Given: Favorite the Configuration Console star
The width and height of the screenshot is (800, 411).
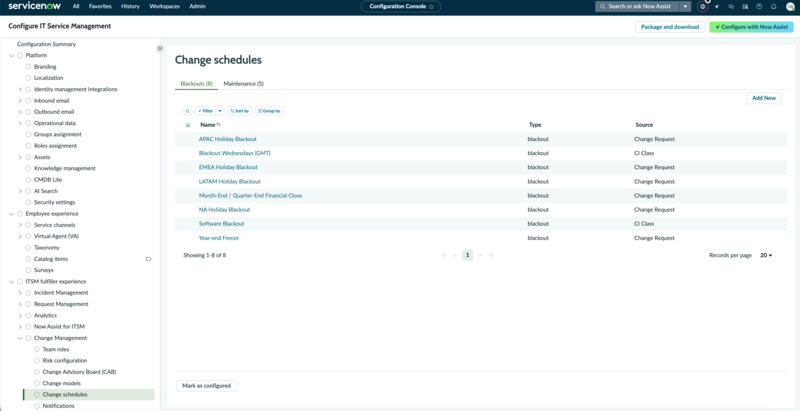Looking at the screenshot, I should click(x=431, y=7).
